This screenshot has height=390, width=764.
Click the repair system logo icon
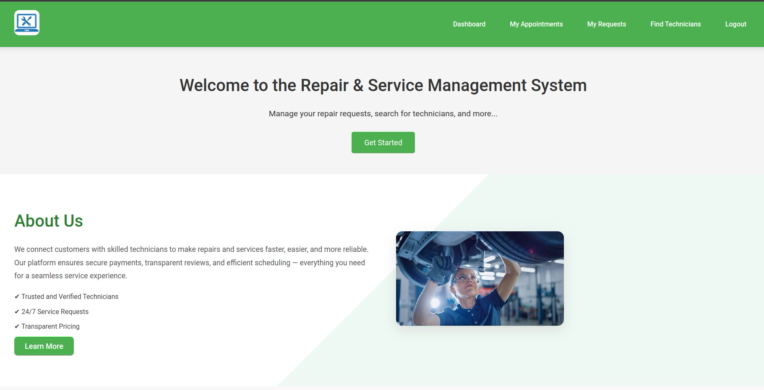27,23
